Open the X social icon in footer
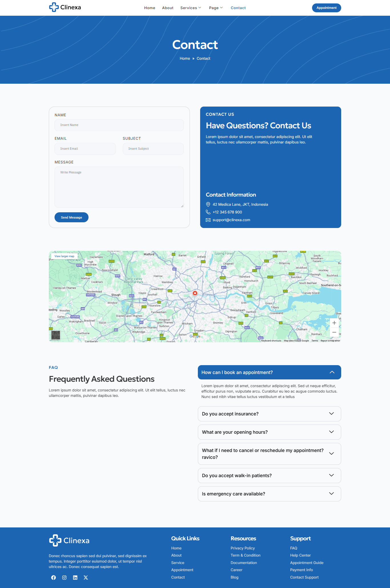 [x=86, y=577]
